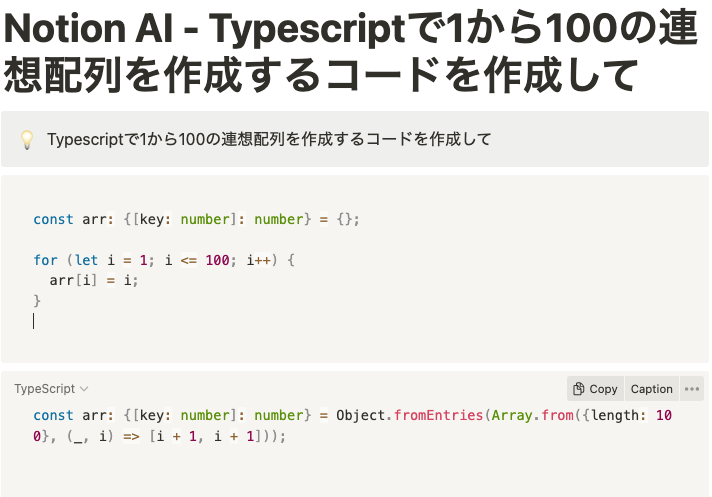Open the three-dot more options menu
This screenshot has height=497, width=712.
pyautogui.click(x=692, y=389)
